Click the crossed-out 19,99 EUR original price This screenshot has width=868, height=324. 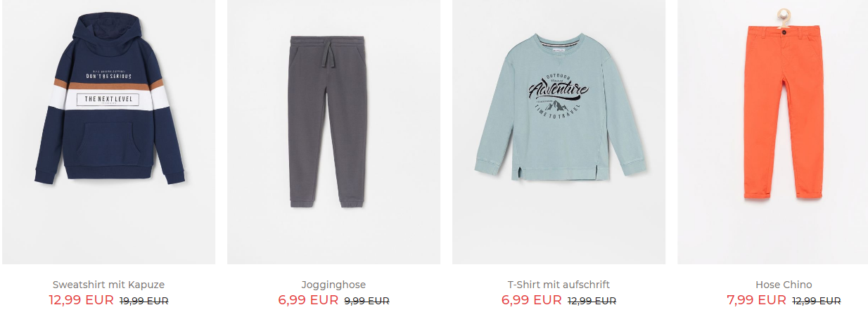(144, 301)
